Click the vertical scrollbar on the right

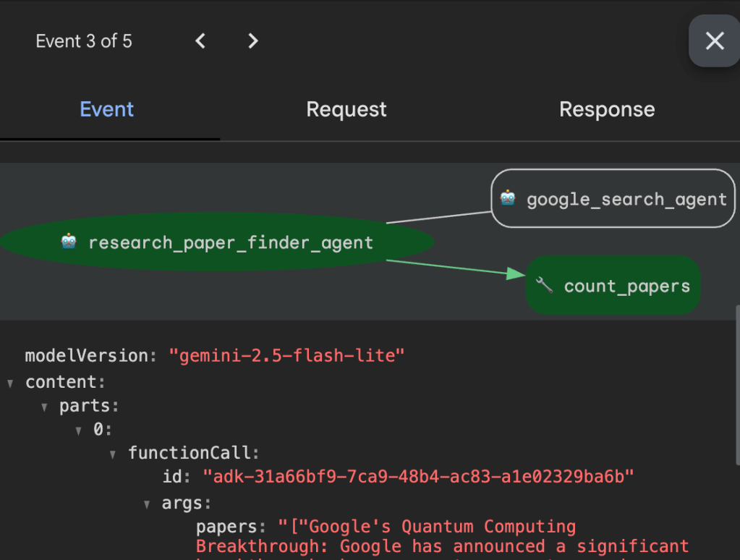pyautogui.click(x=737, y=383)
